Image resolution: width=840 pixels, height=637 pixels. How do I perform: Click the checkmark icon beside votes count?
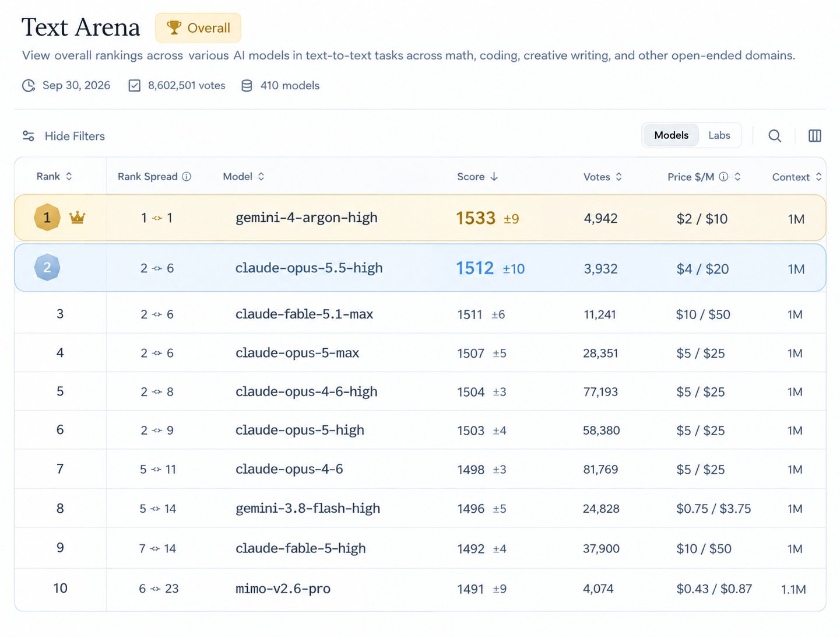(x=134, y=86)
